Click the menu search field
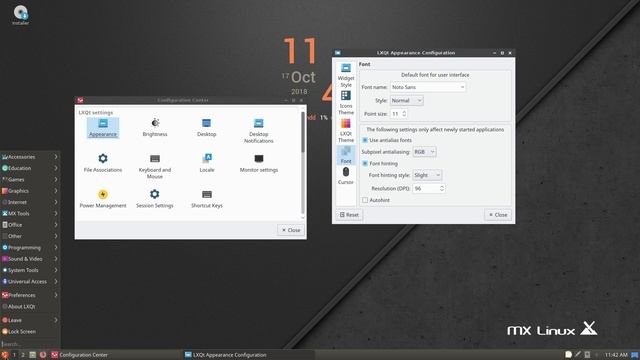640x360 pixels. (x=30, y=344)
